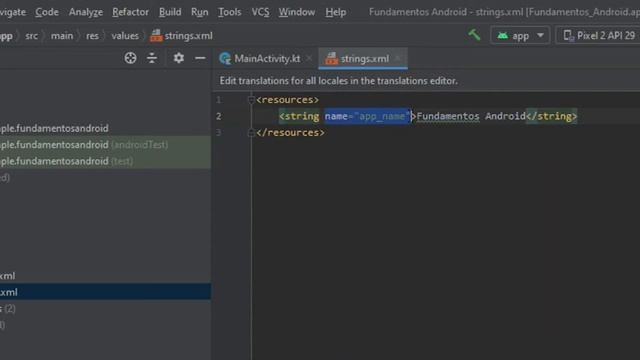Click line number 2 in the gutter
Viewport: 640px width, 360px height.
(219, 116)
